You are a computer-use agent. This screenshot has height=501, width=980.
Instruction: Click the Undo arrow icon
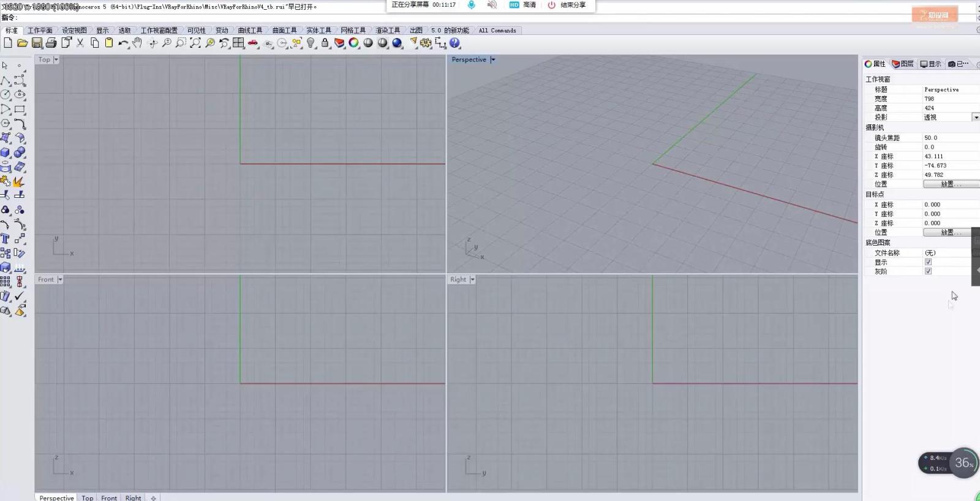123,43
